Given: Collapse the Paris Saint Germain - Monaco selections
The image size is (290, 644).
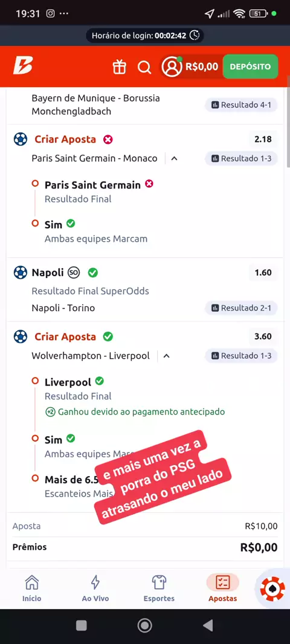Looking at the screenshot, I should click(174, 158).
